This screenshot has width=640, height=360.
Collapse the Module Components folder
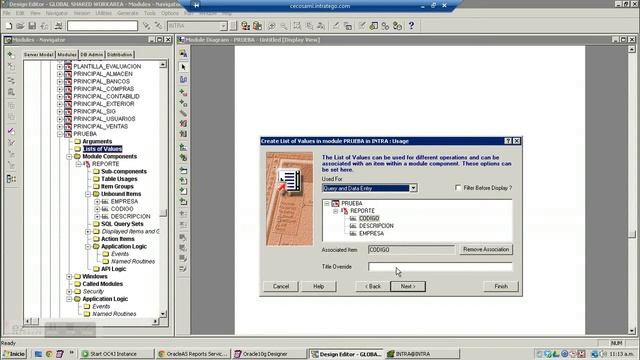[x=69, y=156]
